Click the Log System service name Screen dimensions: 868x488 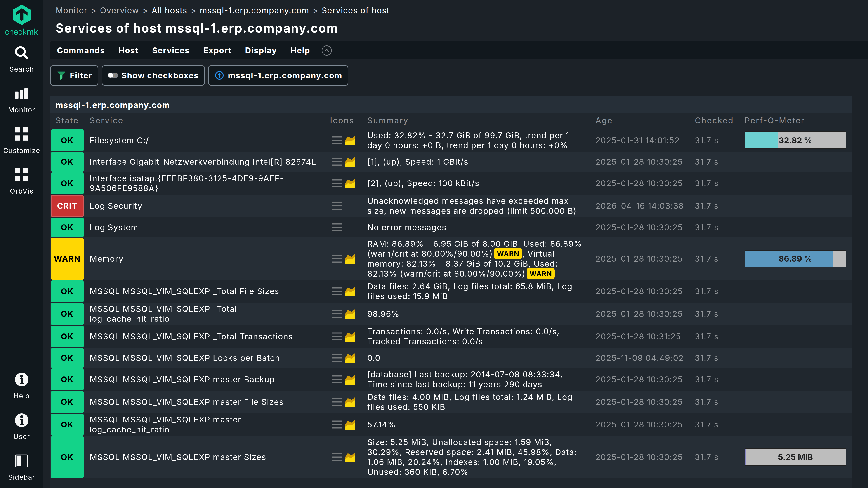point(114,227)
